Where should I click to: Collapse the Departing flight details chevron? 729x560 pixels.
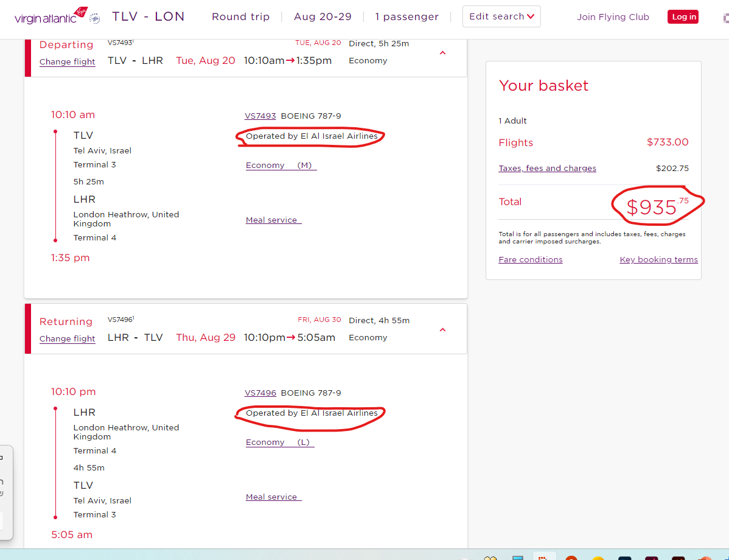click(442, 52)
